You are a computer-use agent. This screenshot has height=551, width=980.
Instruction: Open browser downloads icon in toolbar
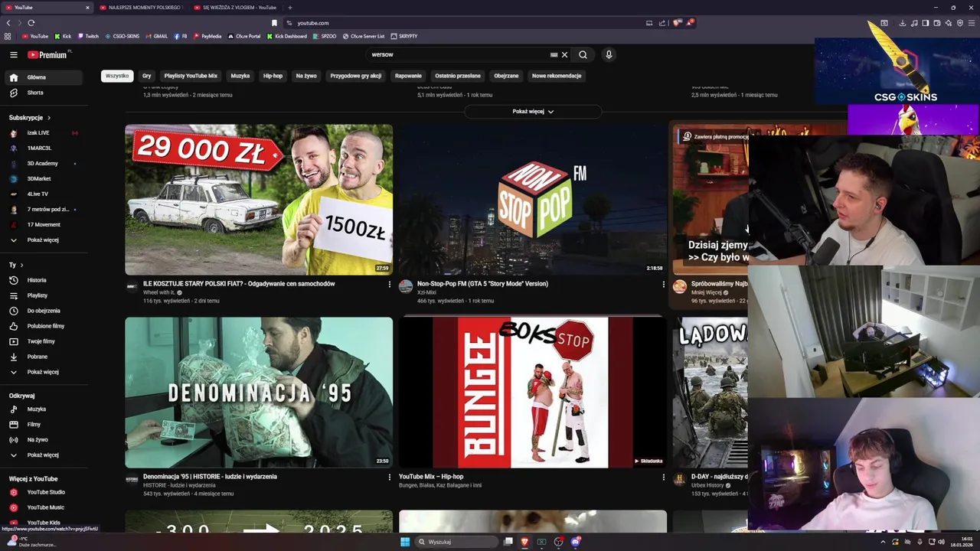tap(903, 23)
